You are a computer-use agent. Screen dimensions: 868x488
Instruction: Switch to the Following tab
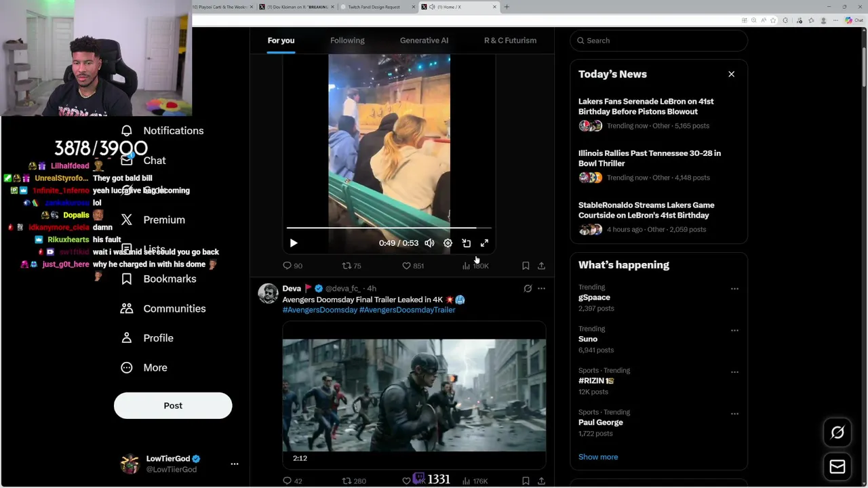[x=347, y=41]
